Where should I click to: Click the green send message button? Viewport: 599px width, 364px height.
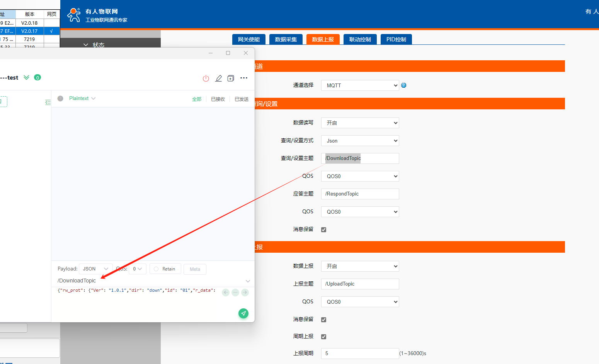click(x=243, y=313)
